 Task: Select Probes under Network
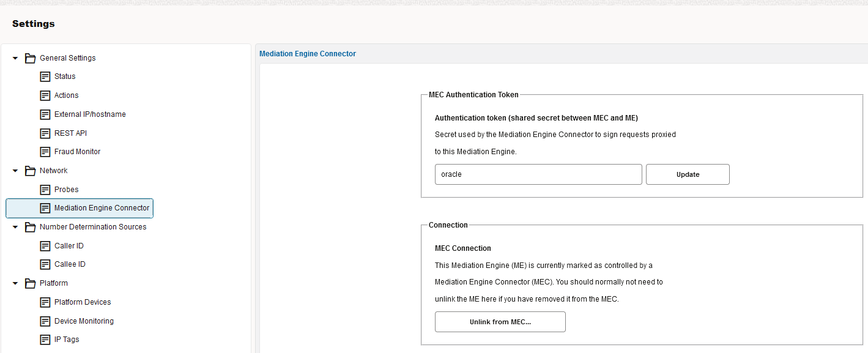coord(66,190)
